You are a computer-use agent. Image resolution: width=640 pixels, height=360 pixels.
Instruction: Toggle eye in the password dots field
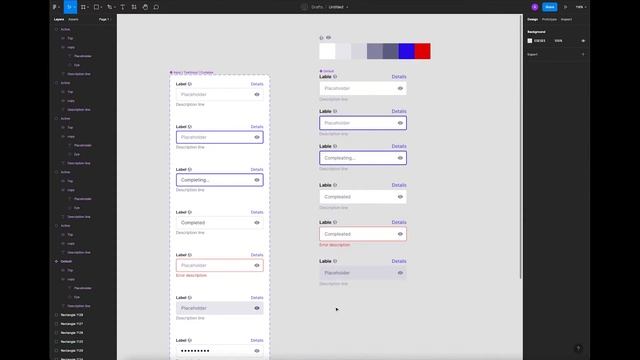point(257,351)
